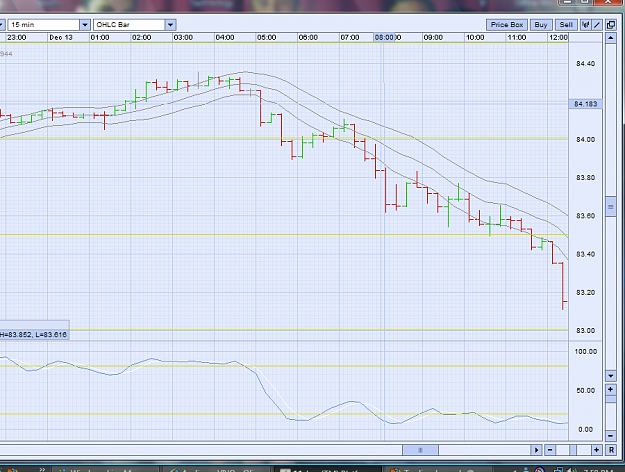This screenshot has height=472, width=625.
Task: Click the 07:00 time axis label
Action: [350, 37]
